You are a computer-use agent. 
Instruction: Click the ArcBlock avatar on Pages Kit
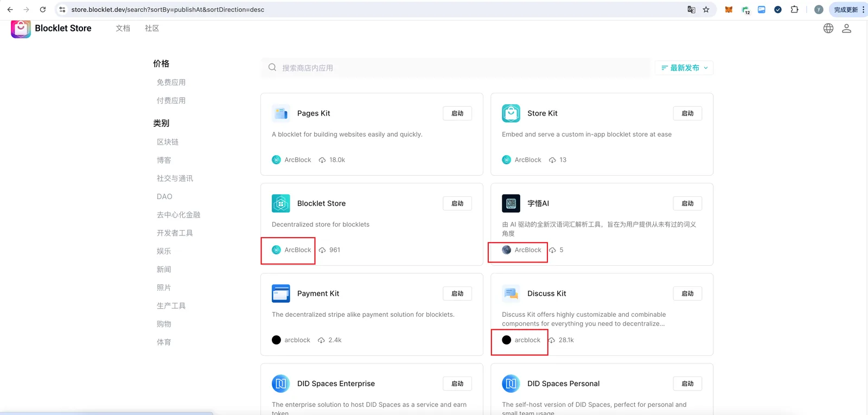[x=276, y=160]
